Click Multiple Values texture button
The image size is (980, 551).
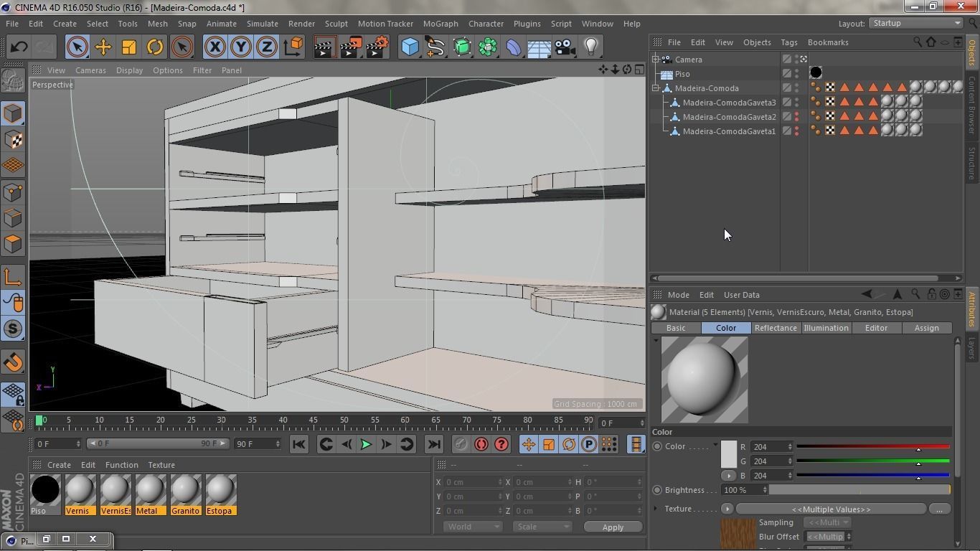(831, 509)
